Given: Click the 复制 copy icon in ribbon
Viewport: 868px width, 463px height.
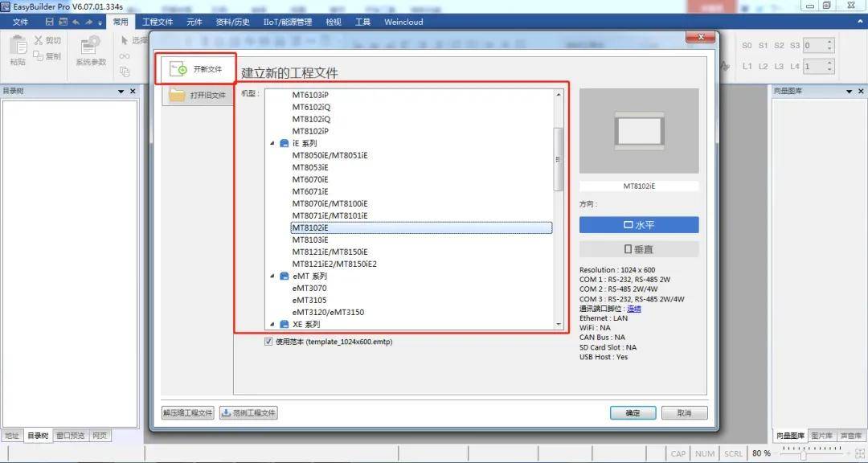Looking at the screenshot, I should (39, 55).
